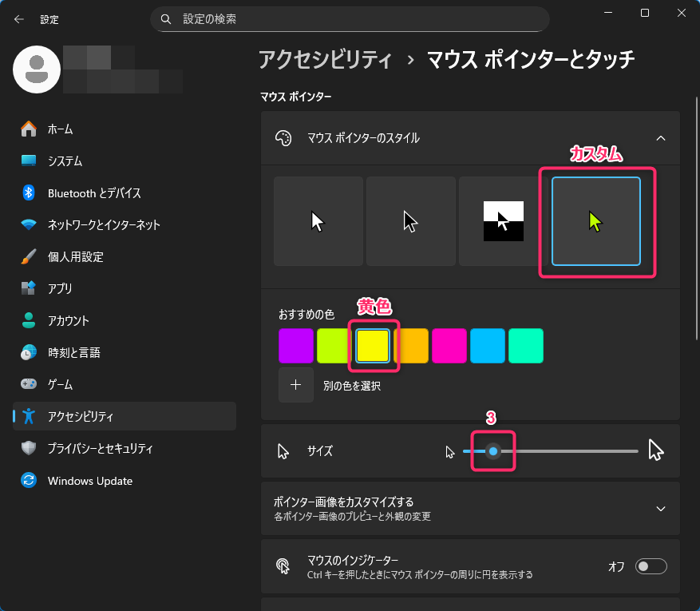Click the アクセシビリティ breadcrumb link

click(x=326, y=60)
